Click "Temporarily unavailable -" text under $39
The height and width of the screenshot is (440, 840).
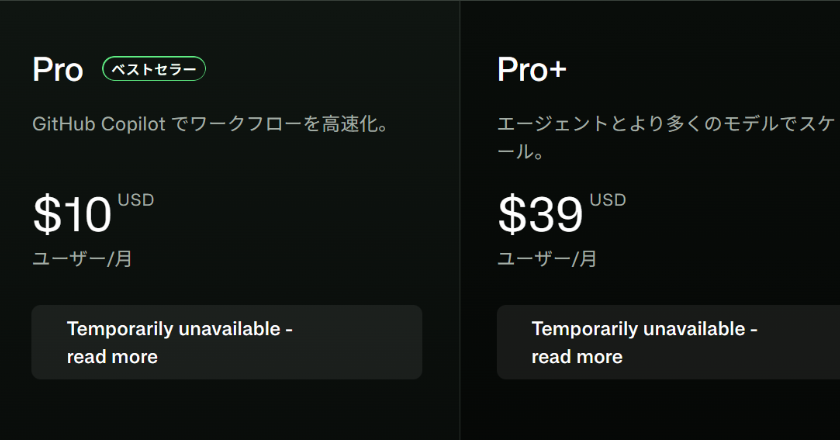(x=644, y=329)
